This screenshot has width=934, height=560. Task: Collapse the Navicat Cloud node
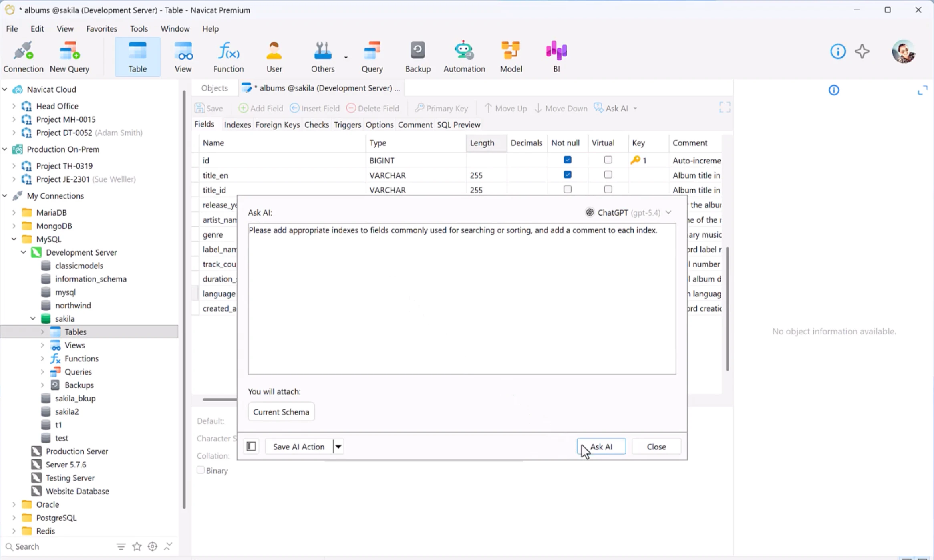(x=5, y=89)
